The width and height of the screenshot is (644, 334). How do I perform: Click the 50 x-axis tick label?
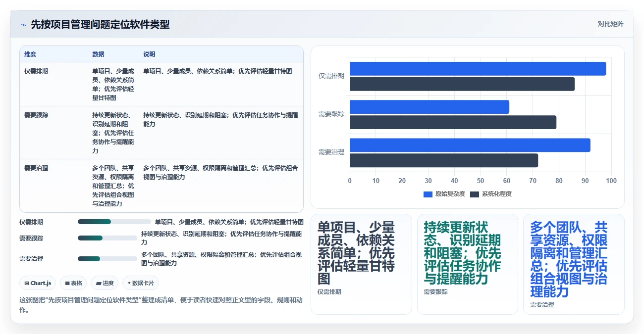tap(481, 181)
